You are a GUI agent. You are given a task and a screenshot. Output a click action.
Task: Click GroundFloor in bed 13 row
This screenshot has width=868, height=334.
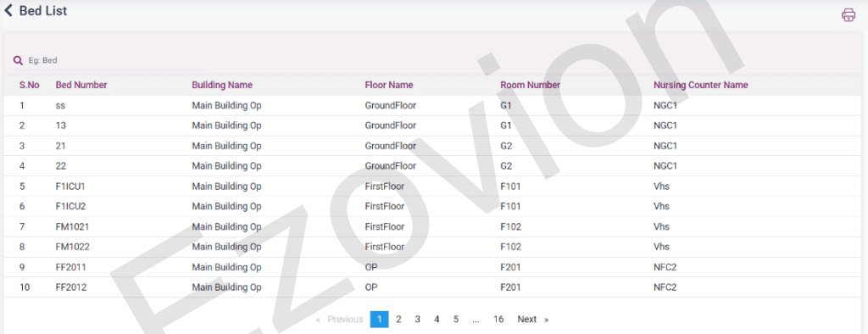pos(390,125)
